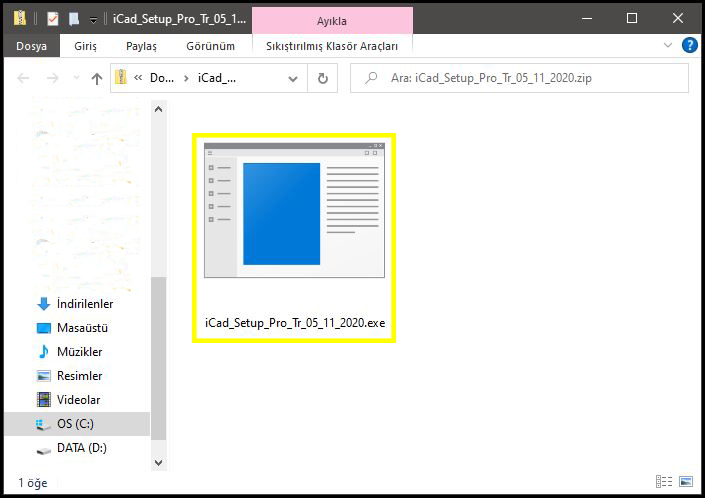Image resolution: width=705 pixels, height=498 pixels.
Task: Select the Görünüm ribbon tab
Action: tap(210, 46)
